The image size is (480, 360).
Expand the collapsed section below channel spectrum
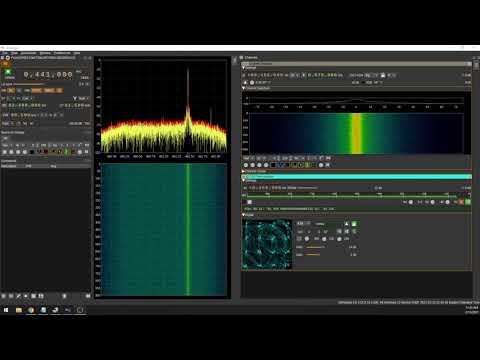pyautogui.click(x=244, y=171)
